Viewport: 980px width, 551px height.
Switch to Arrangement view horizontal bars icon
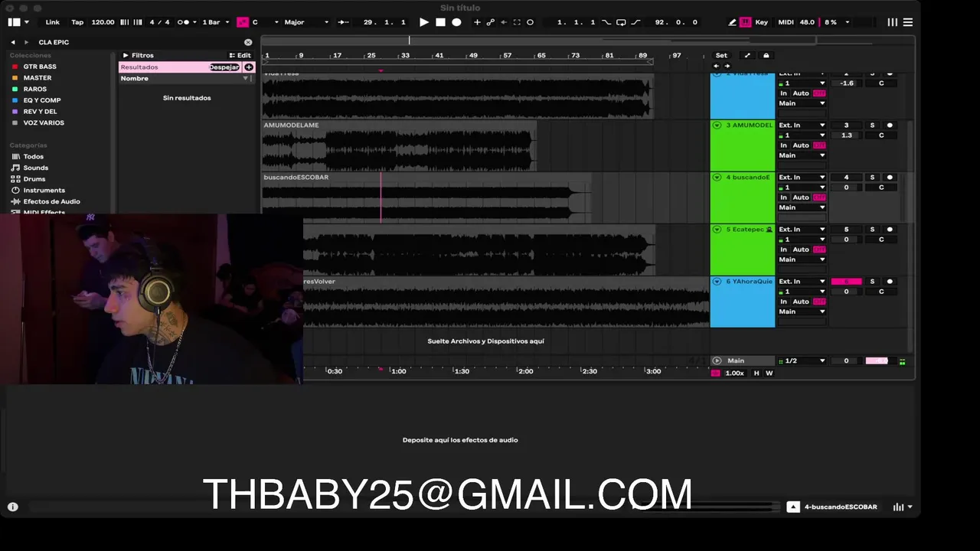click(x=908, y=22)
